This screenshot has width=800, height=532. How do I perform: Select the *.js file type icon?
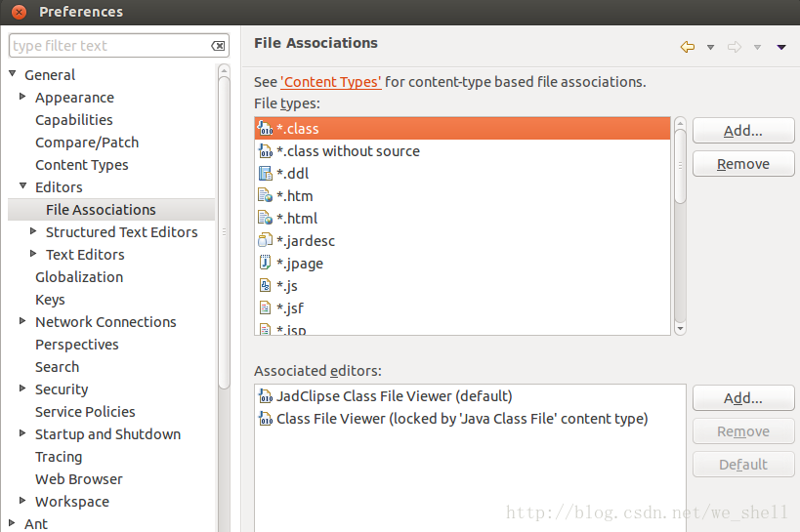[266, 285]
